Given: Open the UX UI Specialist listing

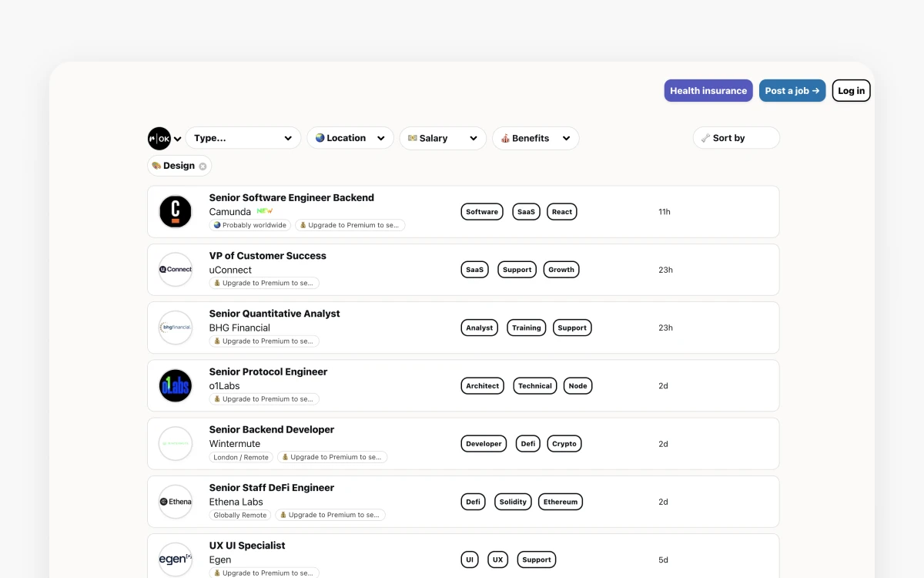Looking at the screenshot, I should [247, 546].
